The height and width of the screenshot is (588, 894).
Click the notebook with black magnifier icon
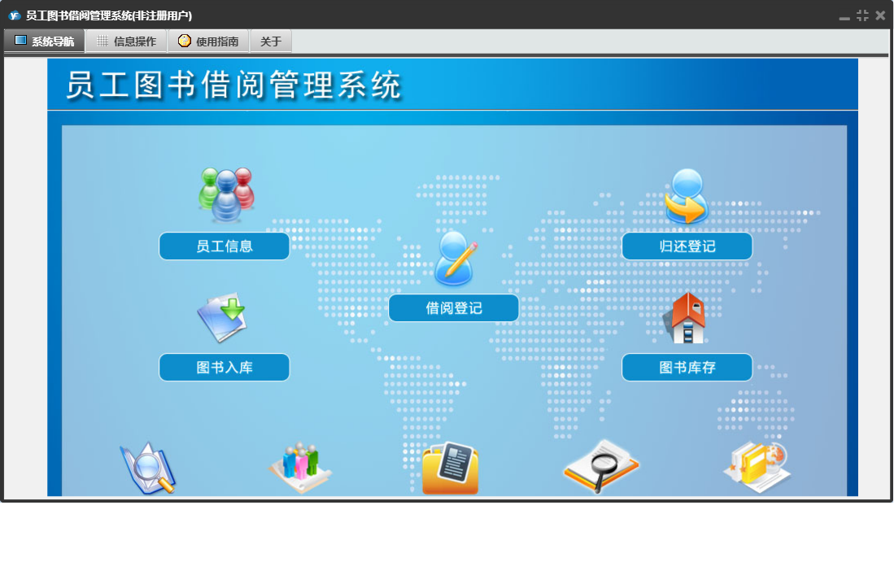pos(601,466)
